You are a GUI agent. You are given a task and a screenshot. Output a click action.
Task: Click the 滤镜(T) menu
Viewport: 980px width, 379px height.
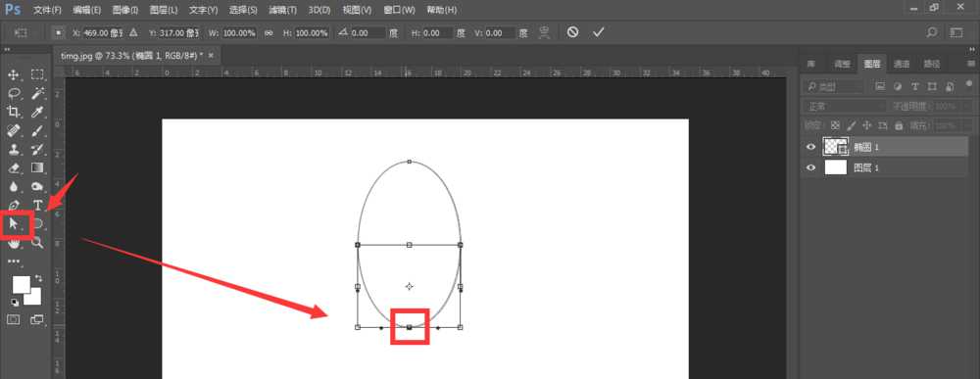(x=282, y=10)
